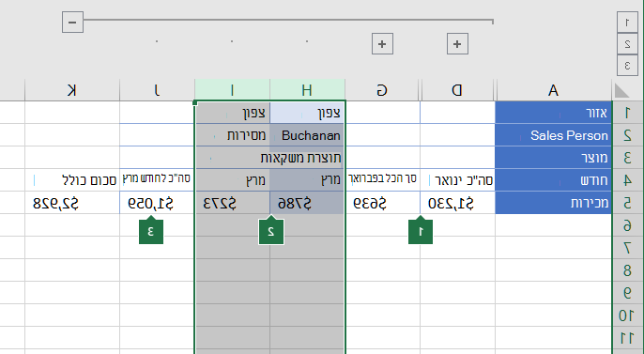Select row 9 header

(627, 293)
